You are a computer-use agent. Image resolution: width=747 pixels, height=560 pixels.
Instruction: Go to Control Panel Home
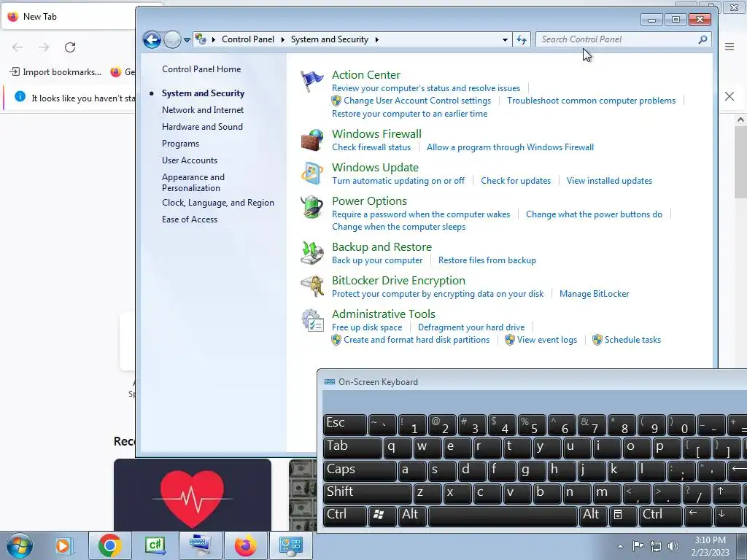(201, 69)
